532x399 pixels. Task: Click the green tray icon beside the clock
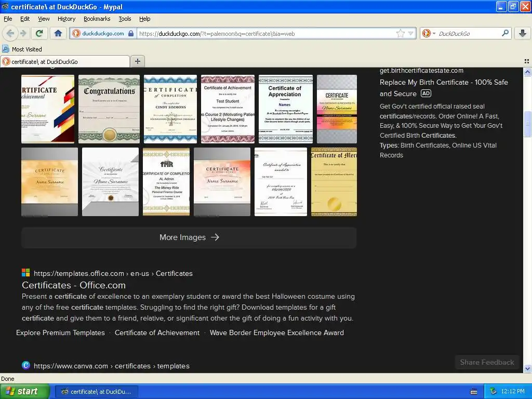tap(494, 392)
